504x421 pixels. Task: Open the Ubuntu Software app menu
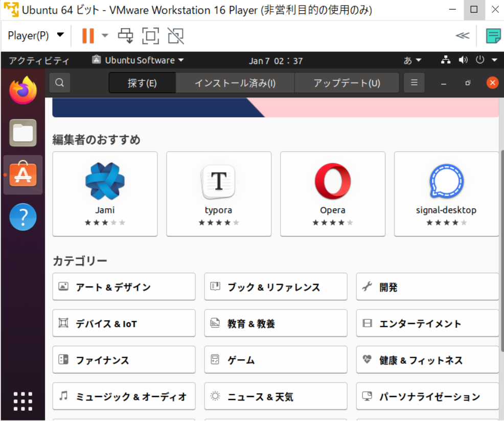(138, 60)
